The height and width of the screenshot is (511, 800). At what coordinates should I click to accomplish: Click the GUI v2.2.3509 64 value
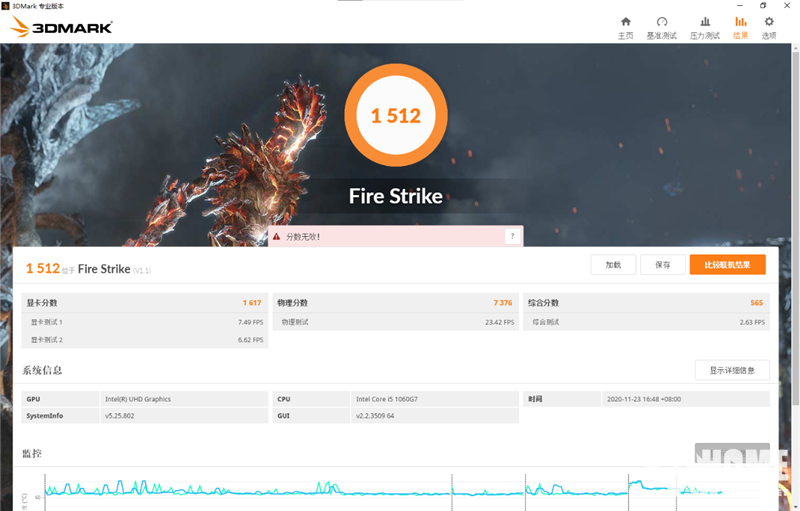(x=375, y=416)
